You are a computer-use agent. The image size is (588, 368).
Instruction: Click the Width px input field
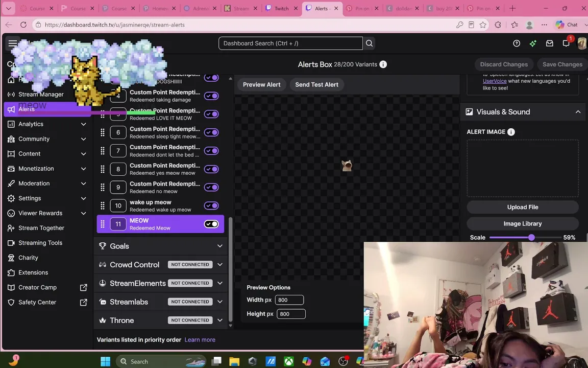289,300
